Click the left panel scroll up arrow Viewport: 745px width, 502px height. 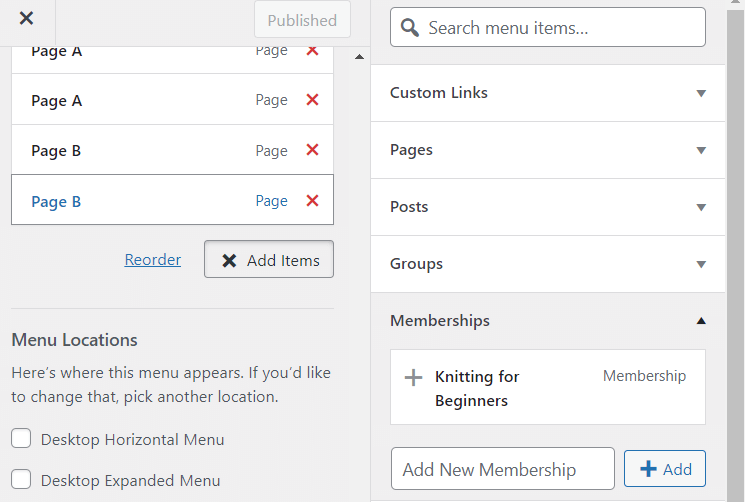point(360,57)
